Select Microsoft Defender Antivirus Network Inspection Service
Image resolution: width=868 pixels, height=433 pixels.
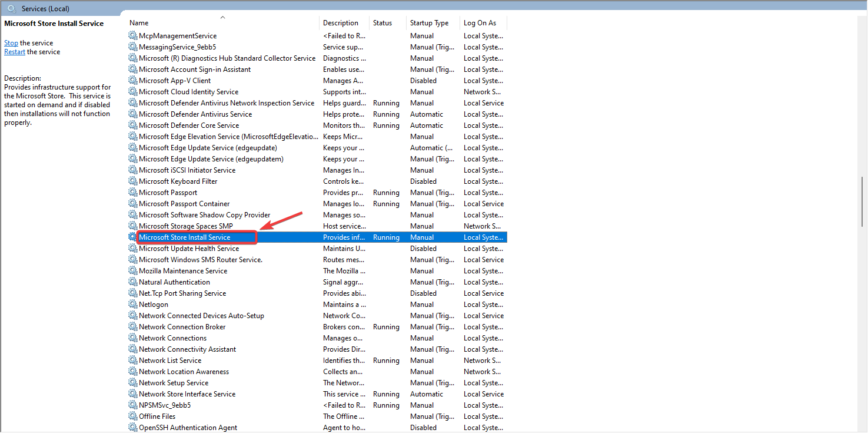227,103
